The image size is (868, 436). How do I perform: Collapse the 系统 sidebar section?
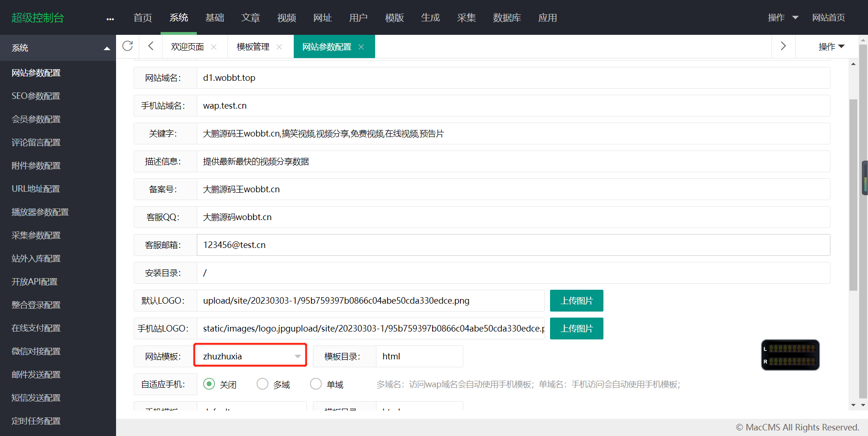coord(107,47)
